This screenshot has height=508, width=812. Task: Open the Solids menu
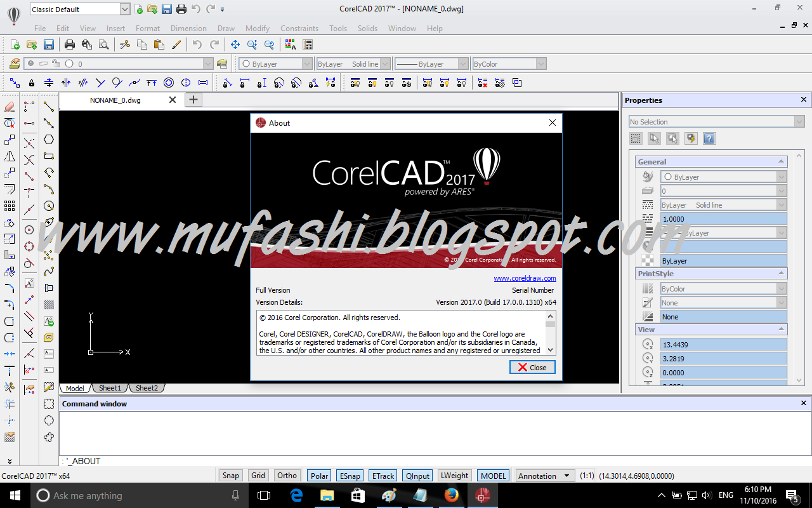tap(367, 29)
